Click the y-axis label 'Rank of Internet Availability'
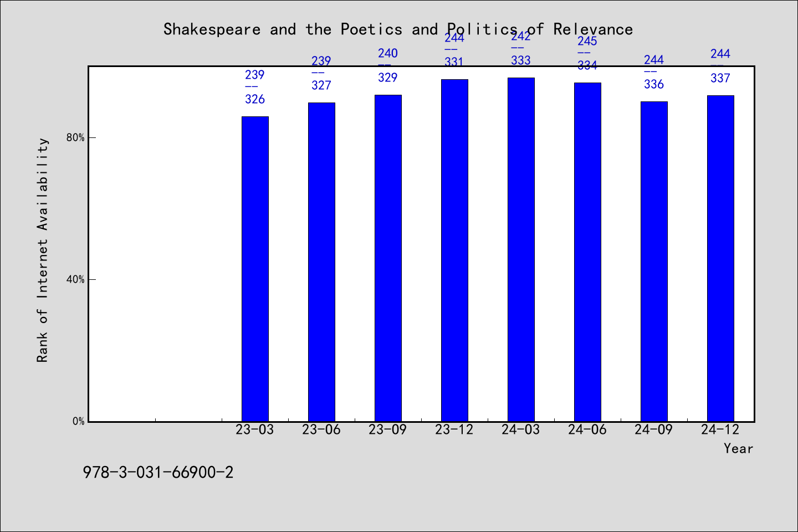This screenshot has width=798, height=532. 43,250
